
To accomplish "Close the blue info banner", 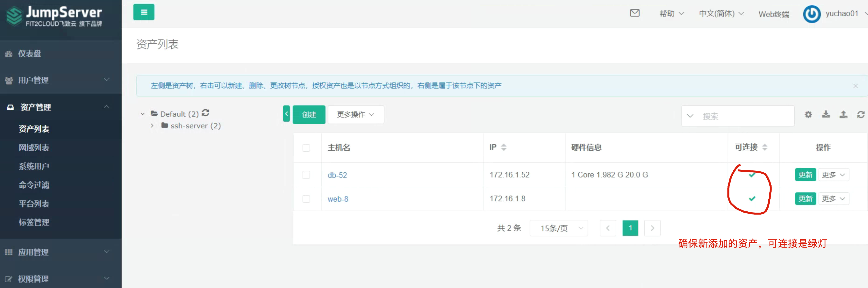I will [855, 86].
